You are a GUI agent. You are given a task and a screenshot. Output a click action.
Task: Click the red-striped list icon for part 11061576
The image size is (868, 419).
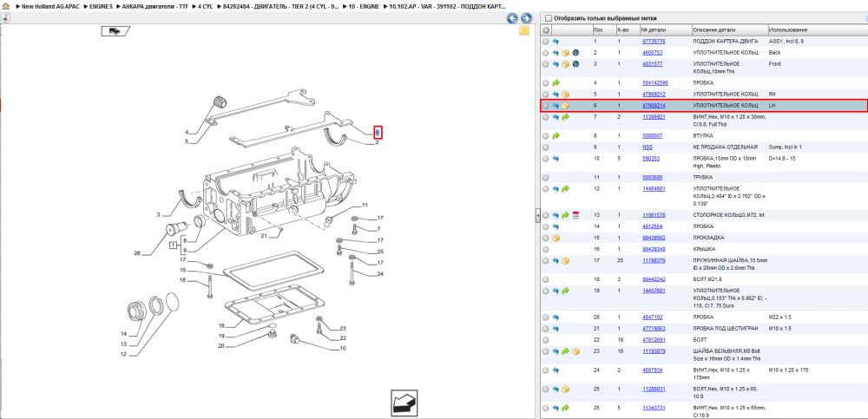coord(575,215)
